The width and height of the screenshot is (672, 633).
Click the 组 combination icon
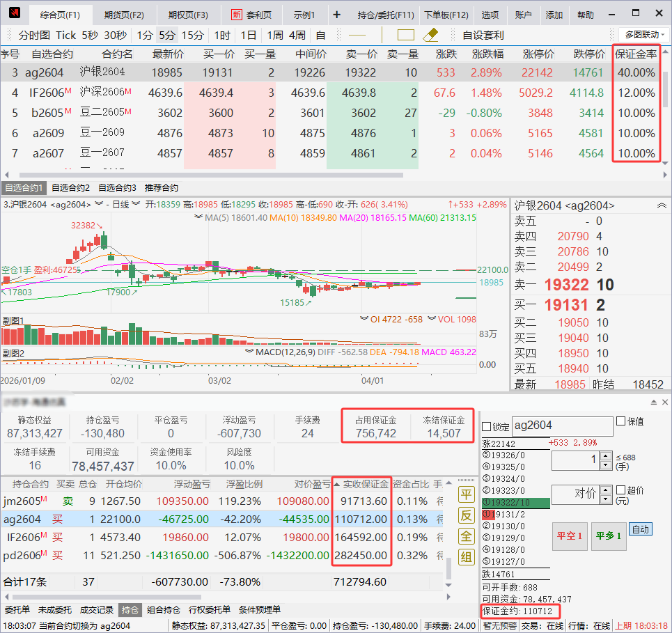tap(466, 557)
